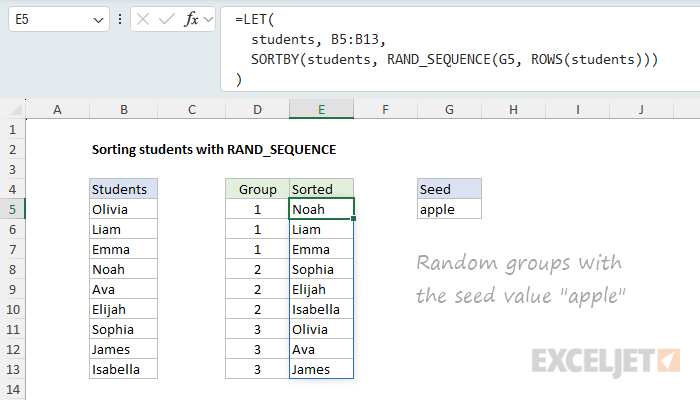Viewport: 700px width, 400px height.
Task: Select column E header
Action: [321, 109]
